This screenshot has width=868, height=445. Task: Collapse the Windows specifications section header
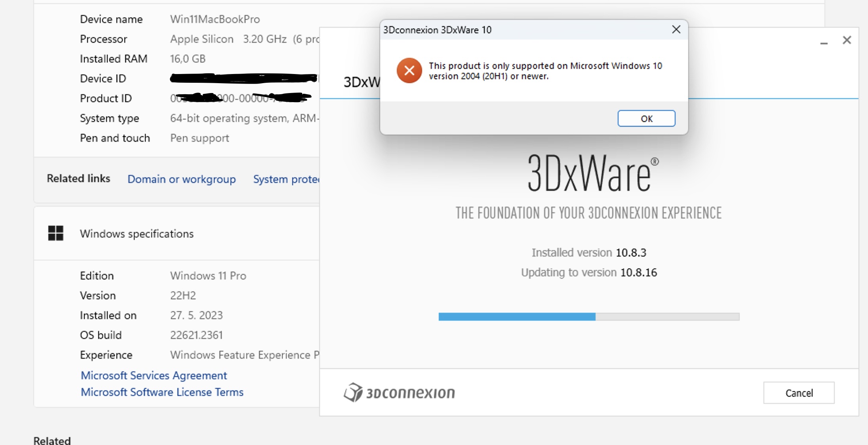pos(177,234)
